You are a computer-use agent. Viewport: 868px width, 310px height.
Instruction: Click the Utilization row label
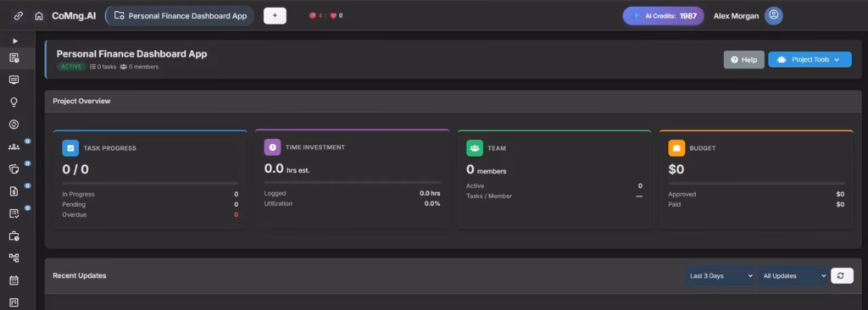coord(278,203)
